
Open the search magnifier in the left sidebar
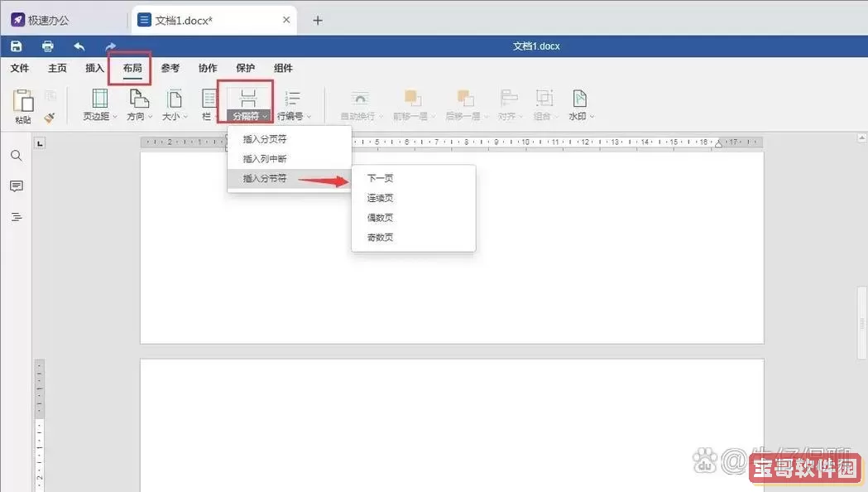16,156
